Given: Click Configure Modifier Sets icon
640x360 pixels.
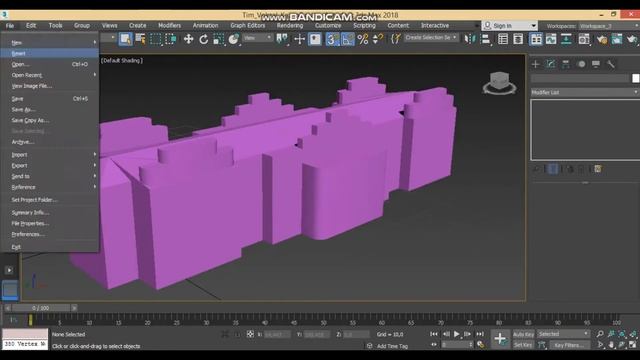Looking at the screenshot, I should 598,169.
